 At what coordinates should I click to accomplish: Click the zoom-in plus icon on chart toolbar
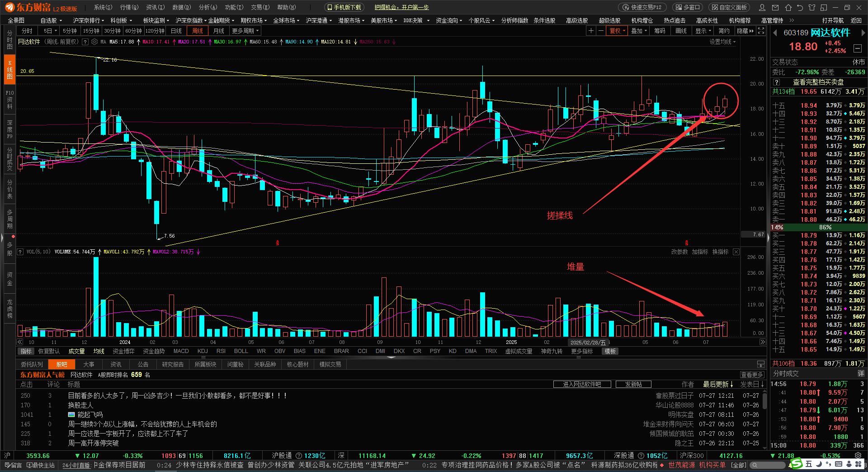(x=591, y=31)
